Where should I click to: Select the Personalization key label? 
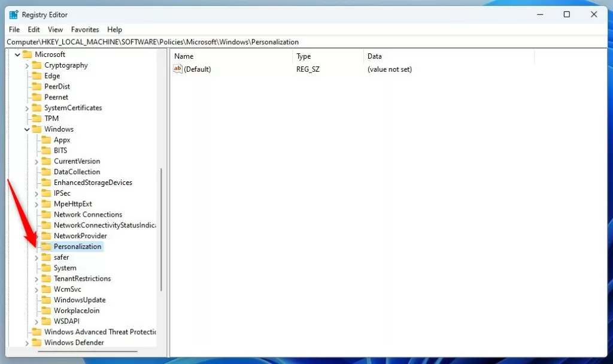click(x=77, y=246)
